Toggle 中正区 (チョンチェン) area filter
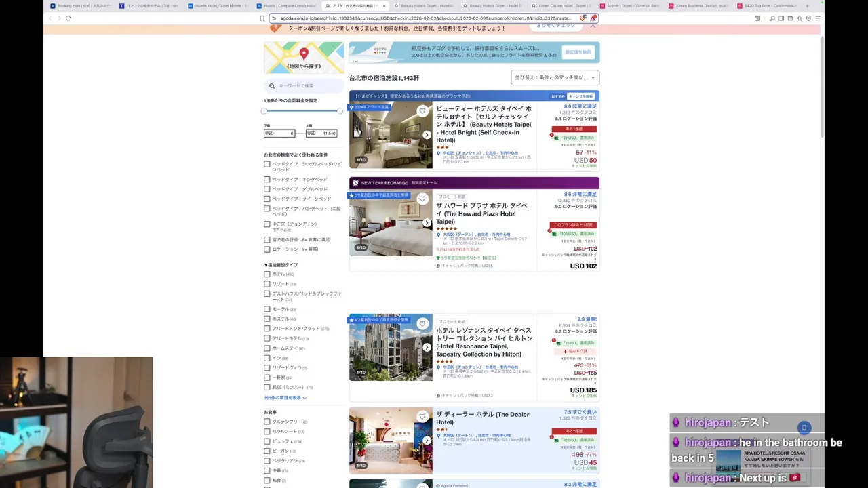The height and width of the screenshot is (488, 868). click(x=267, y=224)
